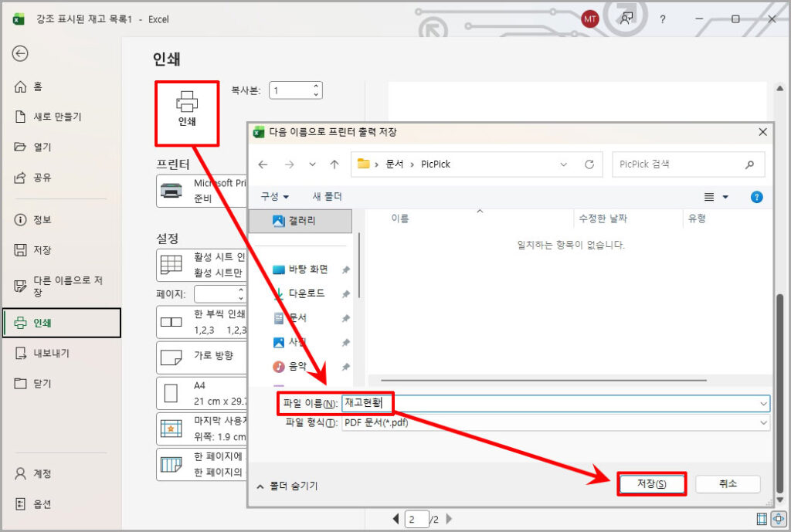Click the refresh icon in the address bar
The width and height of the screenshot is (791, 532).
588,164
